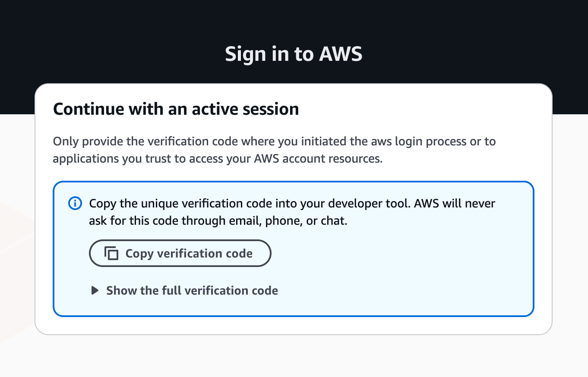Click the 'Continue with an active session' heading

pos(176,109)
